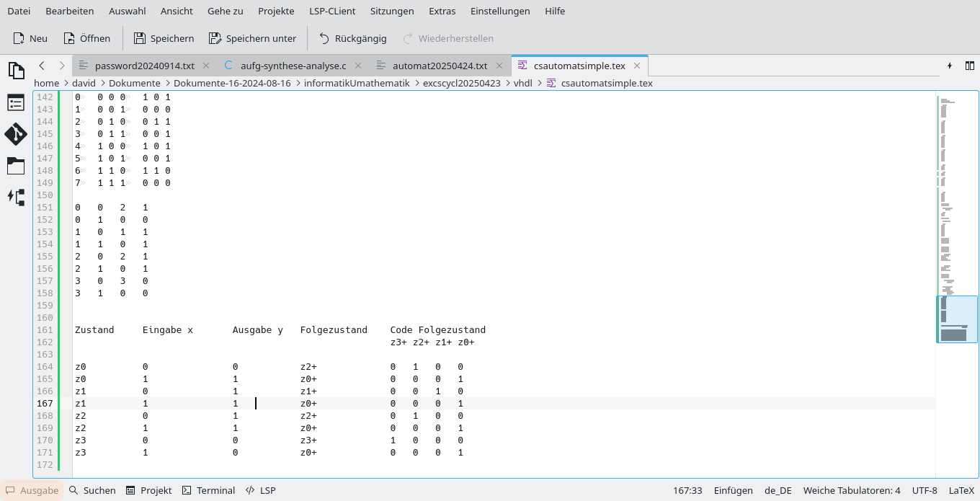980x501 pixels.
Task: Navigate to the vhdl folder in the breadcrumb
Action: [x=522, y=83]
